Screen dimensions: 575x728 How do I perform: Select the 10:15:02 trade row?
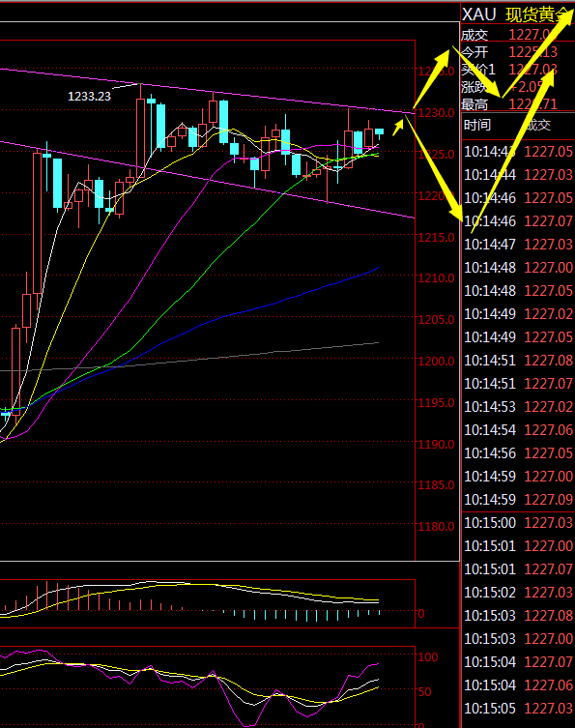pos(518,593)
